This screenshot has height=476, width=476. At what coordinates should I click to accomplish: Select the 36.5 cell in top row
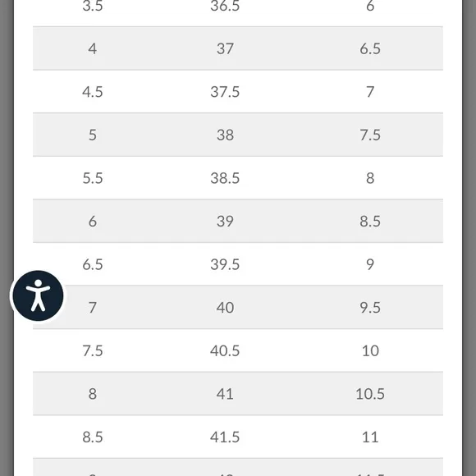pos(225,6)
